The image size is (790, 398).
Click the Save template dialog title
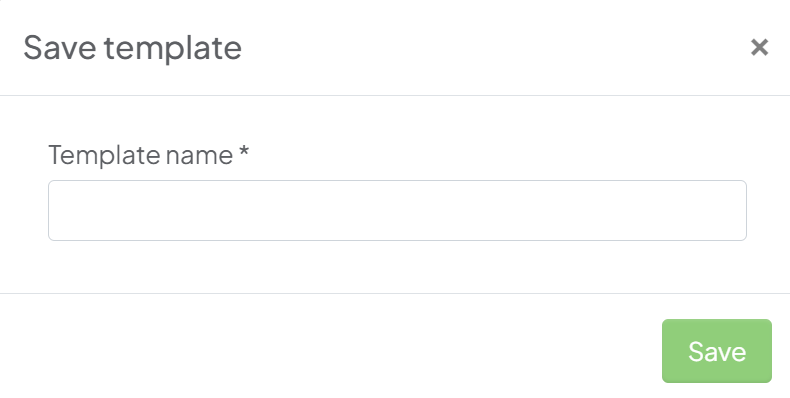(133, 47)
